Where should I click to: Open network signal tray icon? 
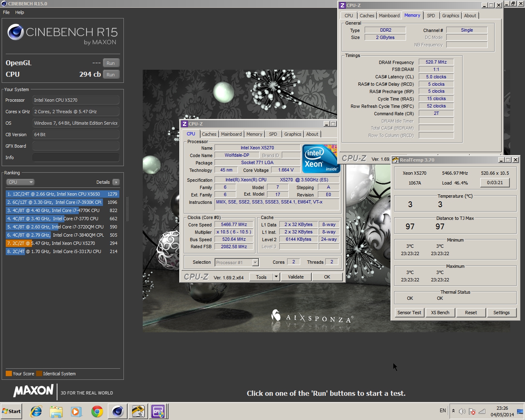click(482, 411)
